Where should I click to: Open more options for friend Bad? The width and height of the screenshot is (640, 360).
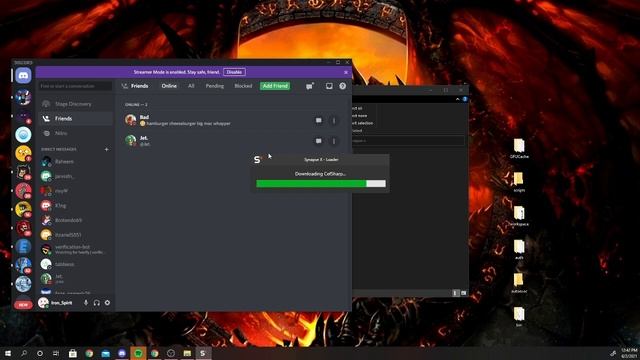tap(334, 120)
